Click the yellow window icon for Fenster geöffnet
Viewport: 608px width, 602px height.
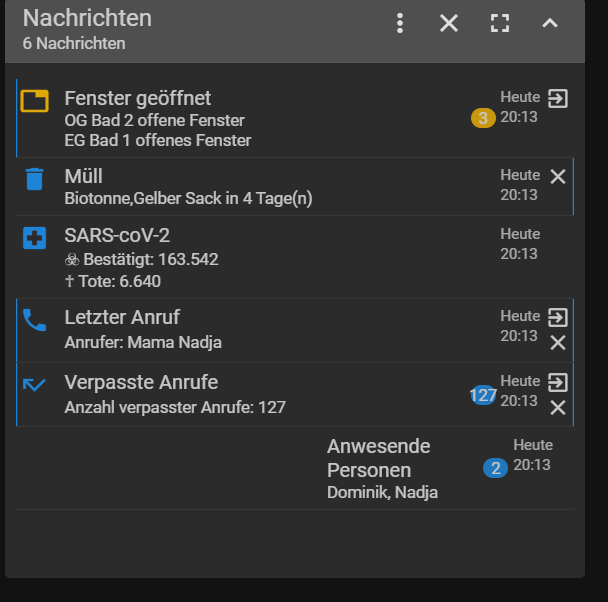(x=35, y=100)
